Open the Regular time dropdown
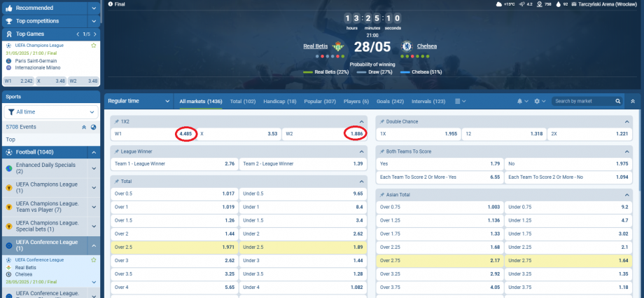Image resolution: width=644 pixels, height=298 pixels. [139, 101]
